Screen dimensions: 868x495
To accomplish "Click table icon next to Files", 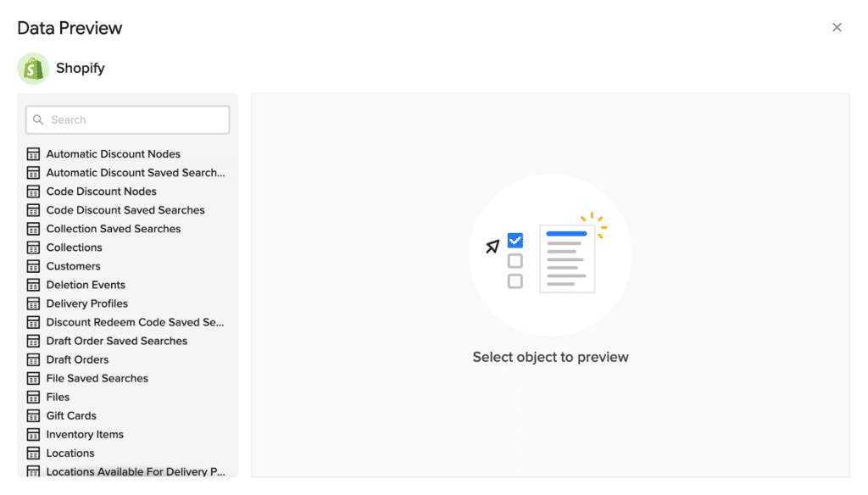I will (x=33, y=397).
